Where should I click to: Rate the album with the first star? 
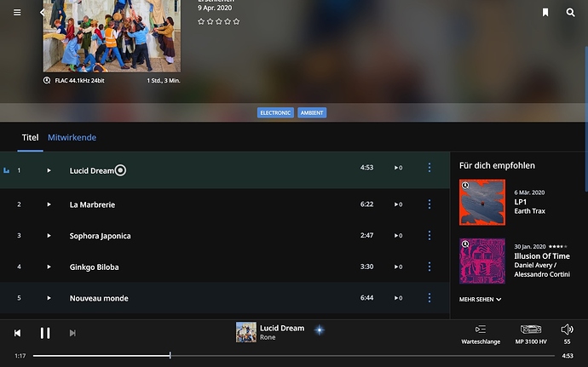tap(201, 21)
